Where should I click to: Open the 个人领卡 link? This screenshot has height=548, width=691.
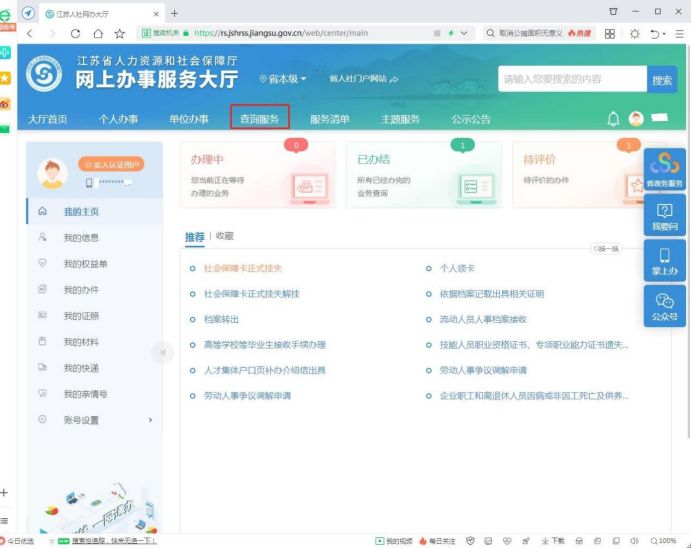coord(457,268)
